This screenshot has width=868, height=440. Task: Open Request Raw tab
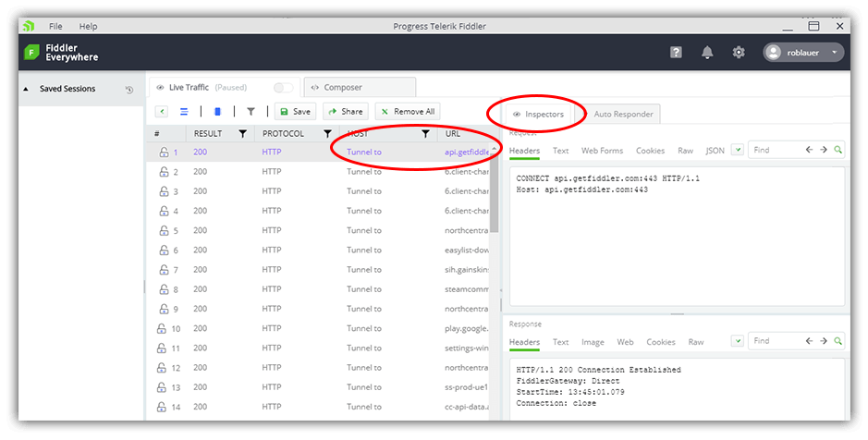[685, 151]
